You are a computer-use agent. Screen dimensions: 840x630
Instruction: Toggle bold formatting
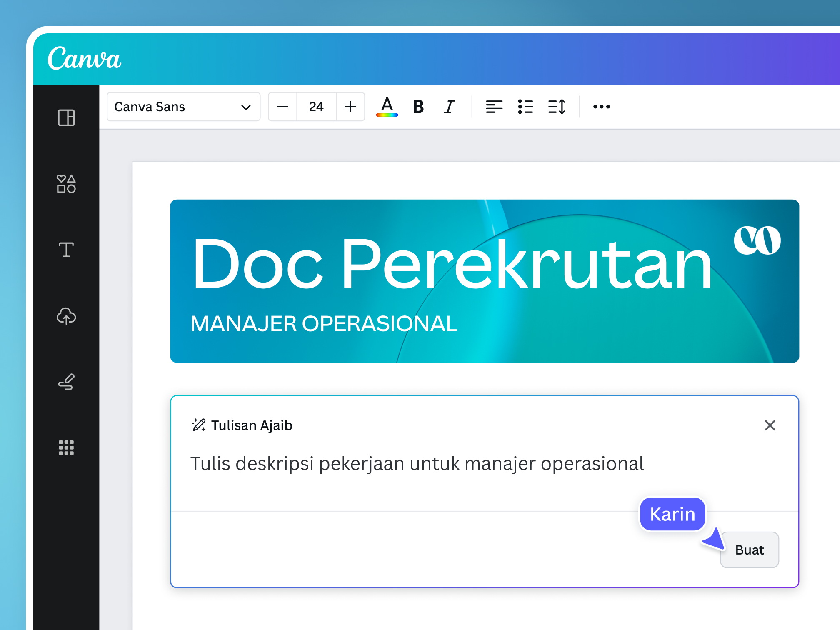(x=418, y=107)
